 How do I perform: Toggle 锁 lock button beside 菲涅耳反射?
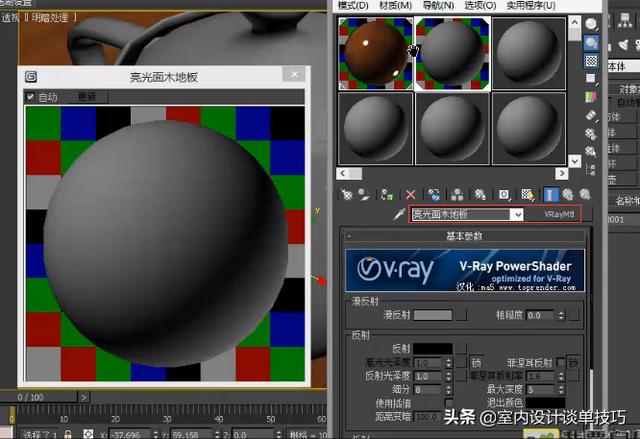(573, 362)
